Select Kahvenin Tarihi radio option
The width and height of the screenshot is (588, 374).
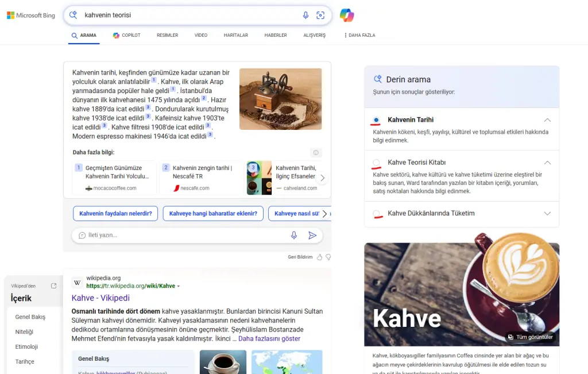tap(376, 119)
